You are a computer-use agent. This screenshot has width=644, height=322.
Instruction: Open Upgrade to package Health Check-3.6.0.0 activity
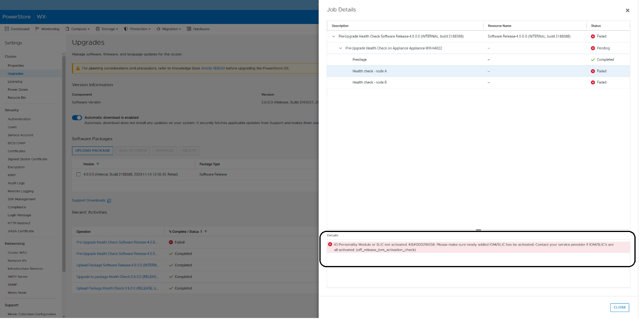[x=117, y=277]
